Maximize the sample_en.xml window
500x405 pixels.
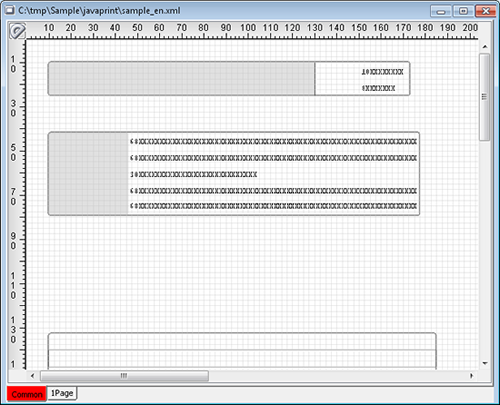click(463, 11)
